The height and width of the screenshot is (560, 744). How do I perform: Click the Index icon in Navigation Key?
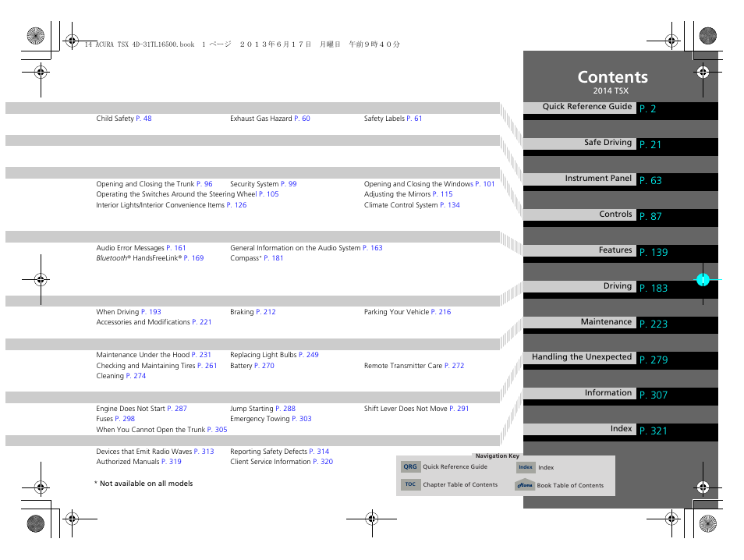[526, 467]
